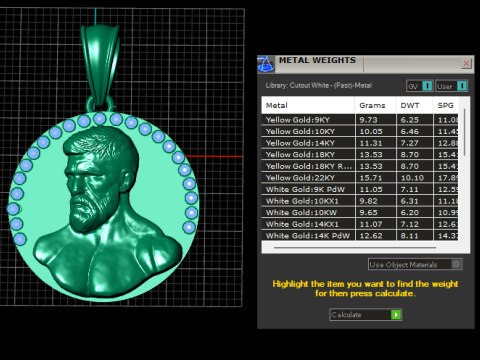Select the White Gold:10KX1 row
The width and height of the screenshot is (480, 360).
coord(360,201)
